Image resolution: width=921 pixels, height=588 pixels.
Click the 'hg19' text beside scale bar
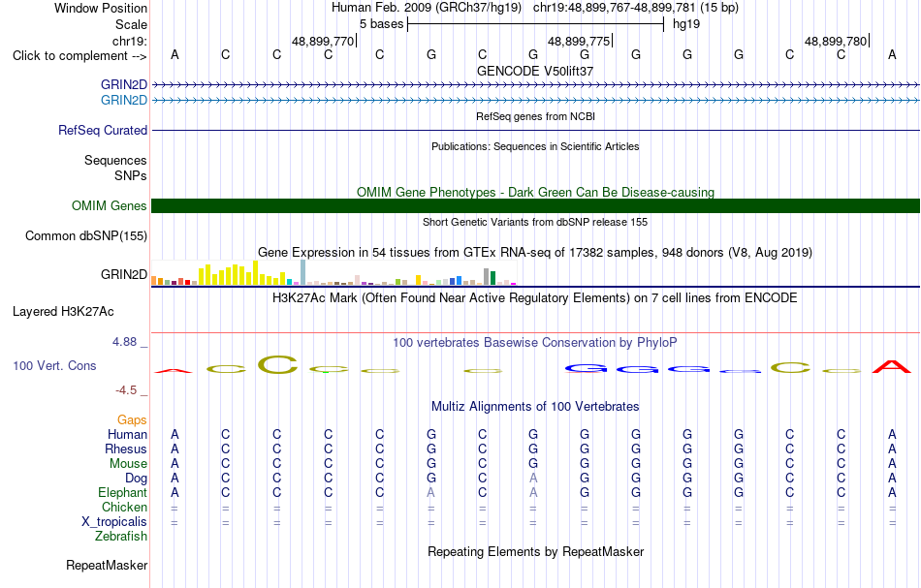686,24
